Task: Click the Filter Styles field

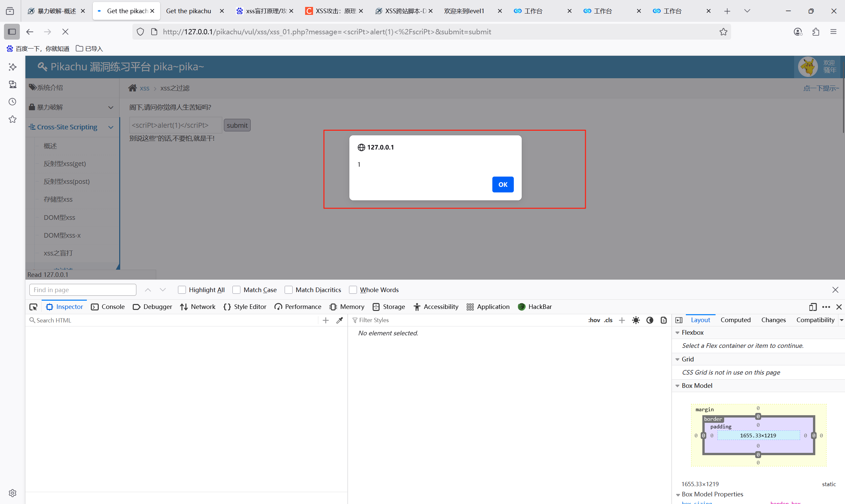Action: point(467,320)
